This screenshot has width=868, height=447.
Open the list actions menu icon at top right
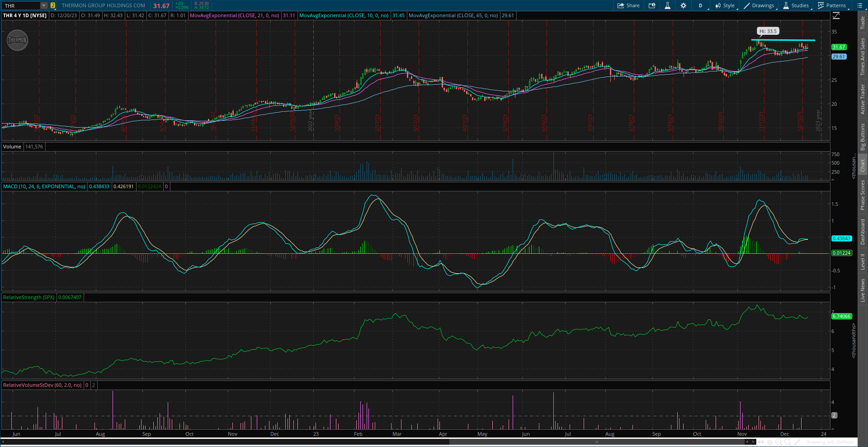(x=860, y=5)
